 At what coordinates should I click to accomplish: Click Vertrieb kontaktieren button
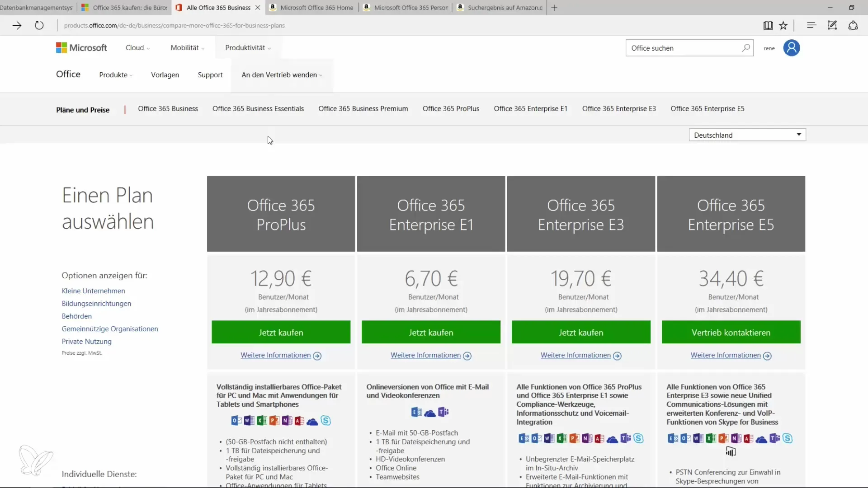coord(731,332)
